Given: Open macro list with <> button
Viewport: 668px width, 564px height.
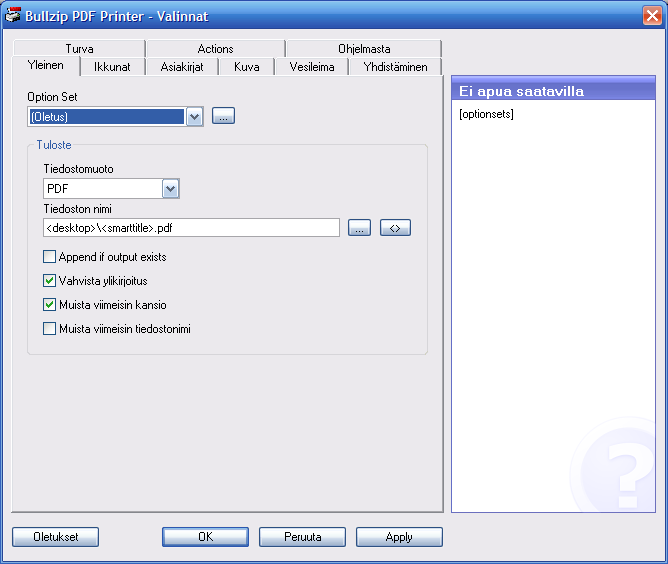Looking at the screenshot, I should point(395,227).
